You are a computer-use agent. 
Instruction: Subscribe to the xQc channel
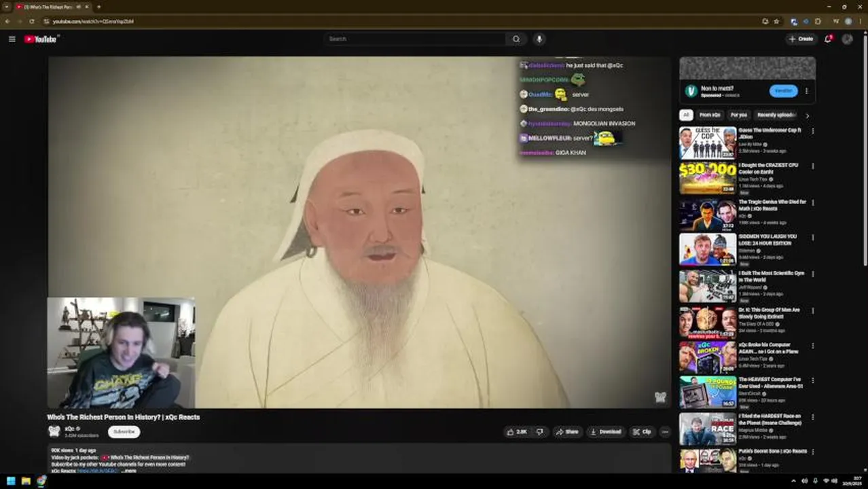[124, 431]
